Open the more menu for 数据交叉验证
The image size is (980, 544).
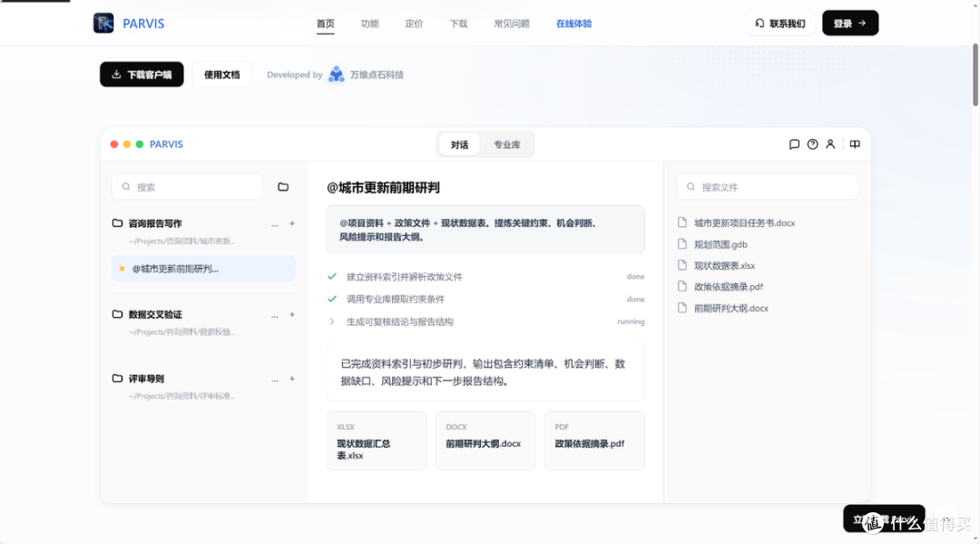(274, 315)
